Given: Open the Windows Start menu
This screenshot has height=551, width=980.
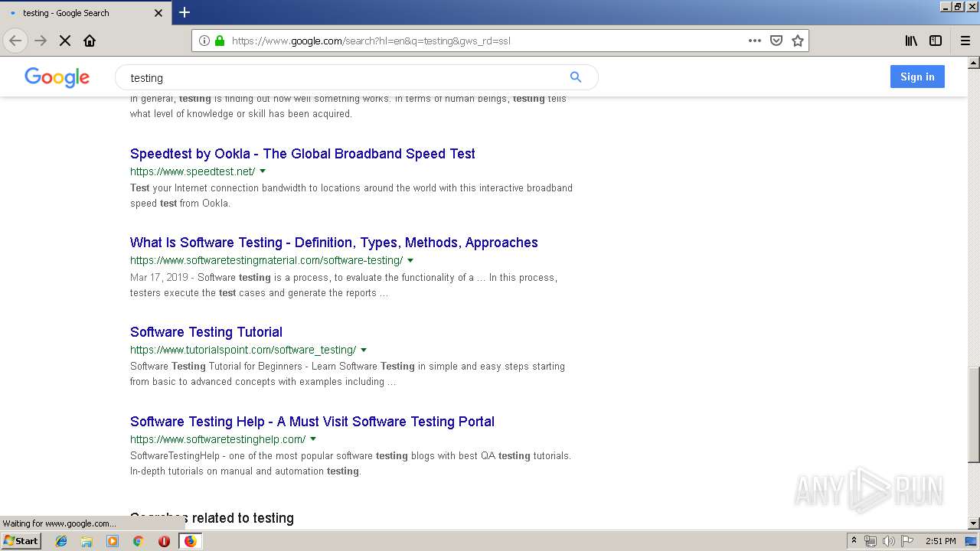Looking at the screenshot, I should point(21,540).
